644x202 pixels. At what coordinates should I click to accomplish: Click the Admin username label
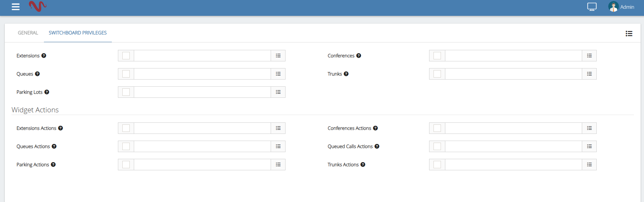[627, 7]
